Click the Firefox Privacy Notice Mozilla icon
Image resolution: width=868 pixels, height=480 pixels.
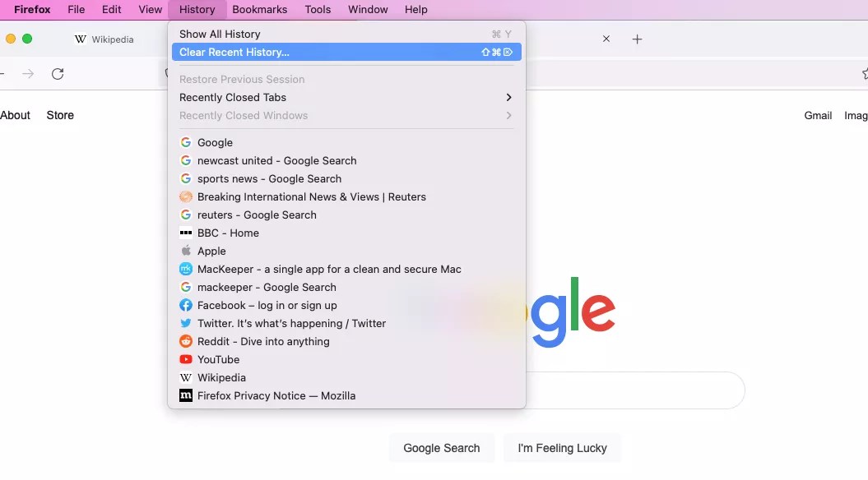coord(185,395)
